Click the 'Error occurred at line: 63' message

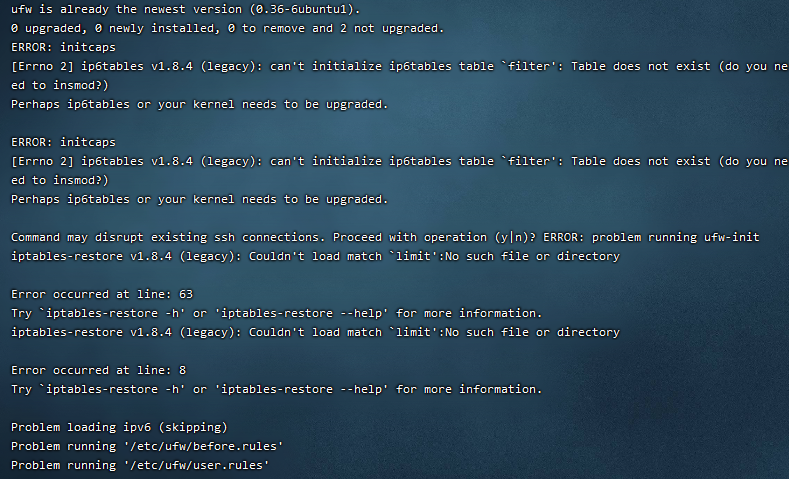[102, 294]
